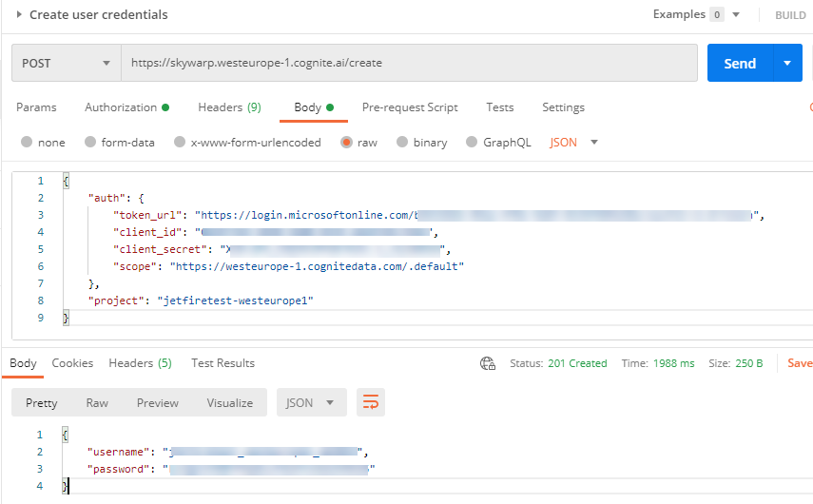Image resolution: width=813 pixels, height=504 pixels.
Task: Open the response Headers (5) tab
Action: coord(140,363)
